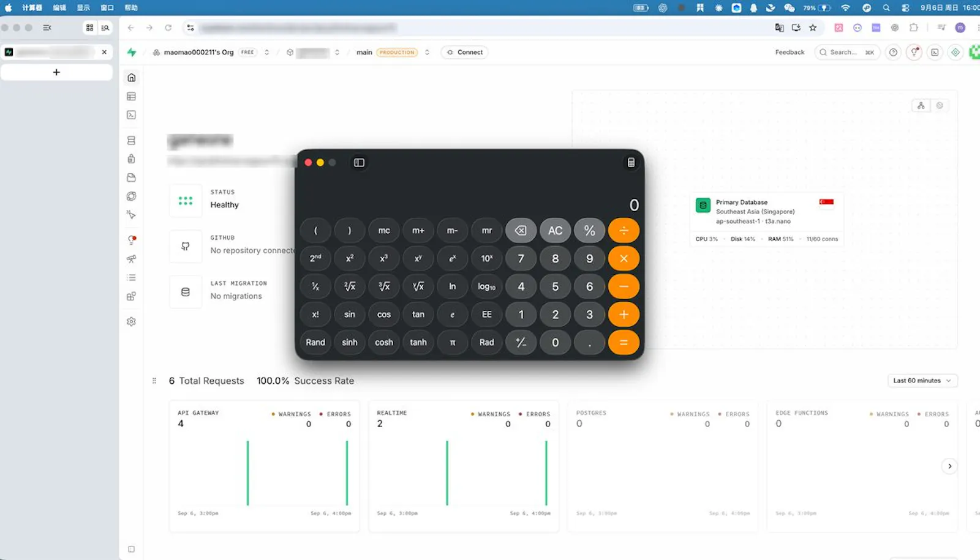The height and width of the screenshot is (560, 980).
Task: Click the orange equals key in Calculator
Action: click(x=624, y=342)
